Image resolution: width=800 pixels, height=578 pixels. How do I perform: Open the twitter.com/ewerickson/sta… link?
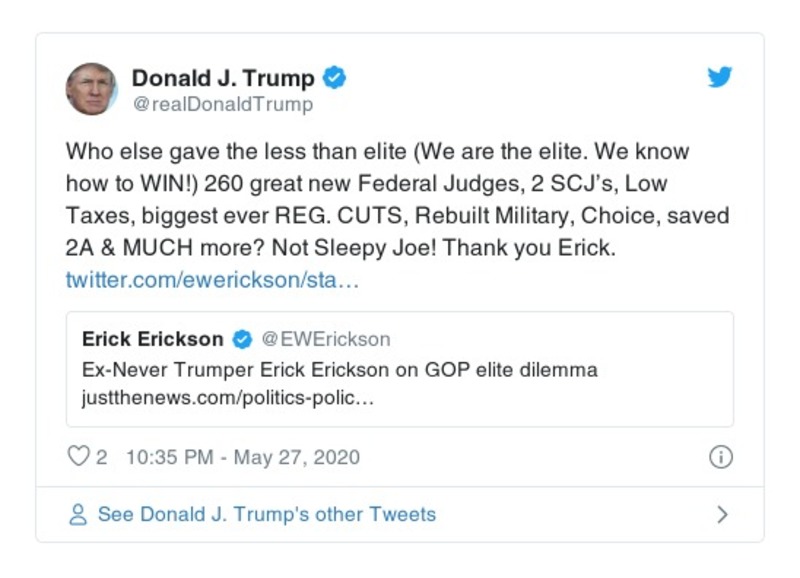point(212,279)
